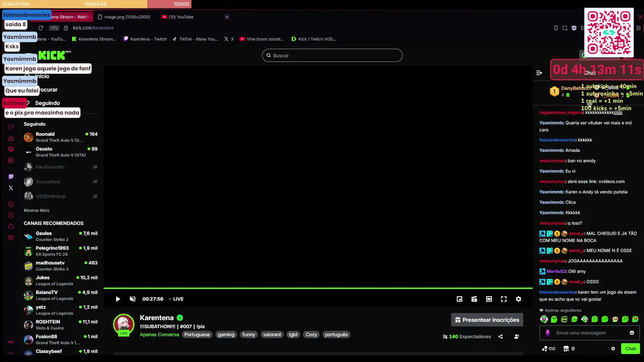Open GX Corner icon in sidebar
Screen dimensions: 644x362
11,342
